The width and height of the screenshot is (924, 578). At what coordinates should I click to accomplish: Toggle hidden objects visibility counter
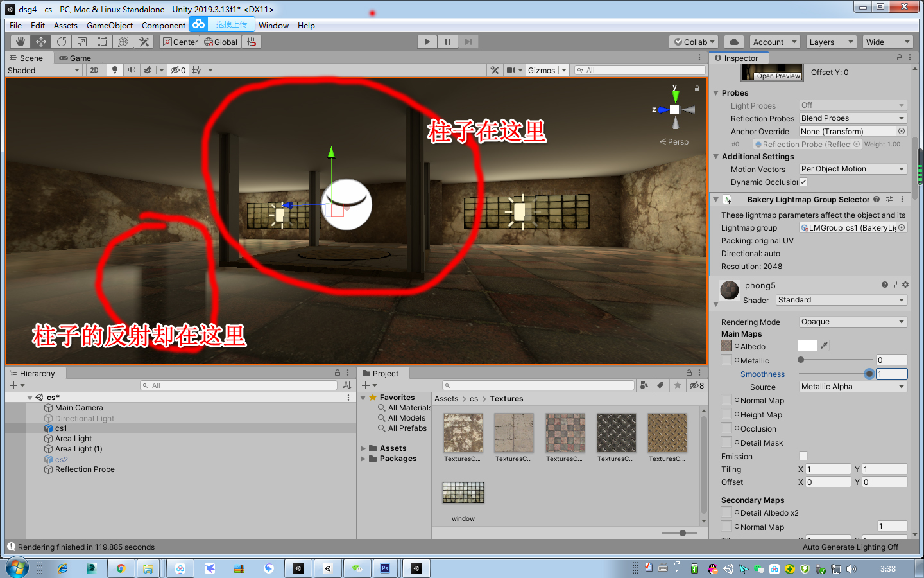(x=178, y=70)
